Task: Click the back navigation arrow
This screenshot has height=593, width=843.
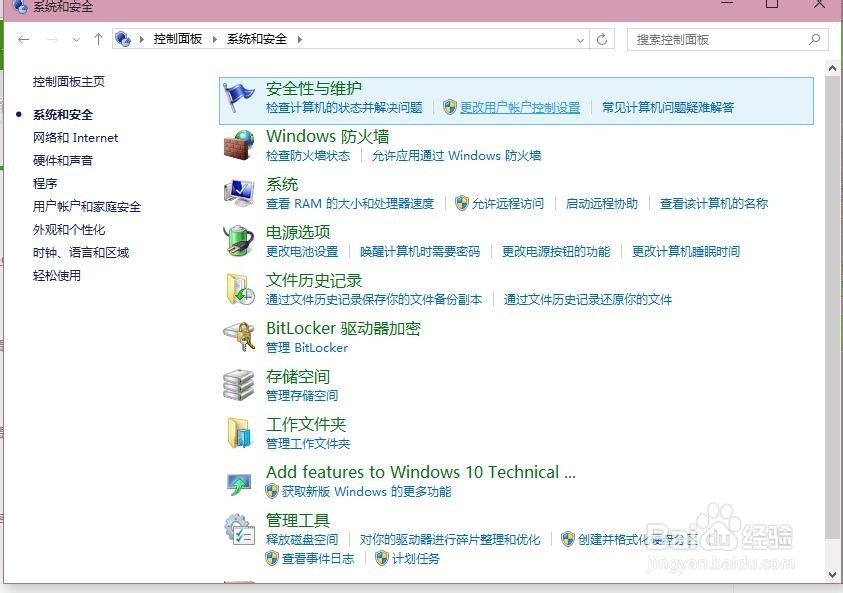Action: [x=24, y=39]
